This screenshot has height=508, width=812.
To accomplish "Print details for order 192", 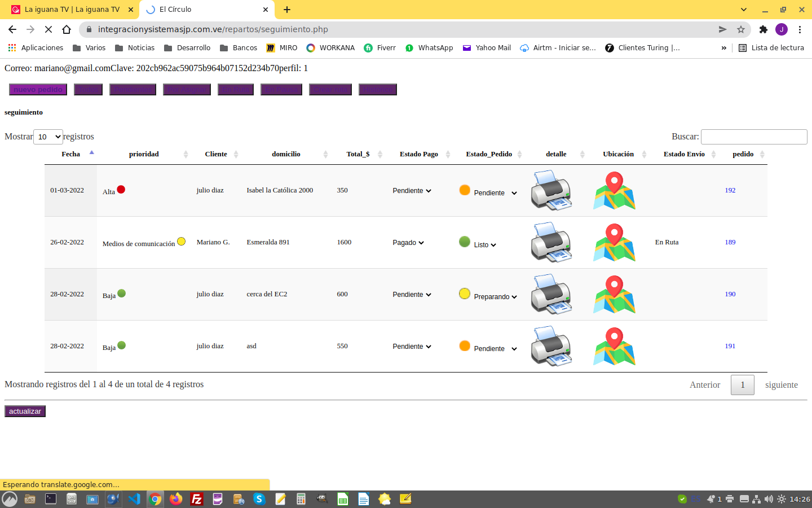I will [x=551, y=190].
